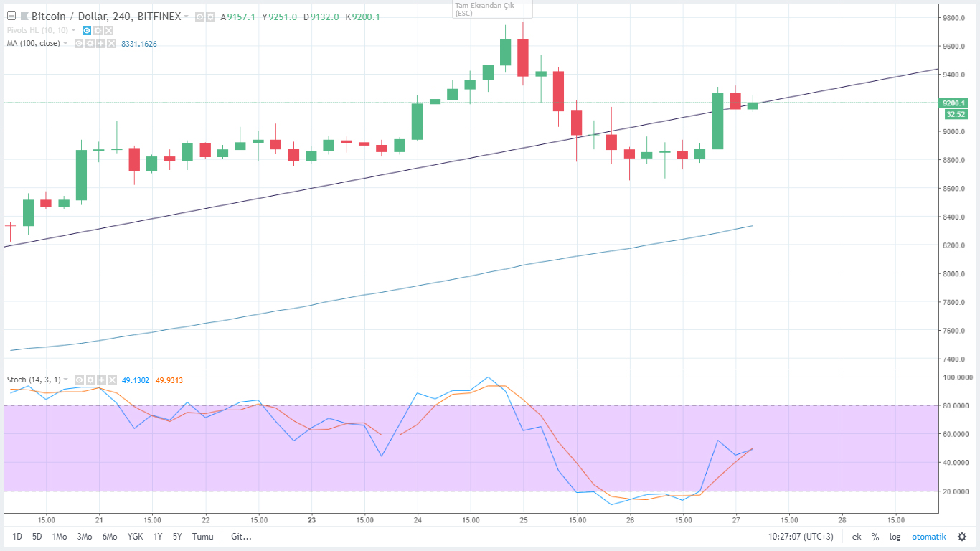
Task: Open Pivots HL indicator settings gear
Action: (98, 30)
